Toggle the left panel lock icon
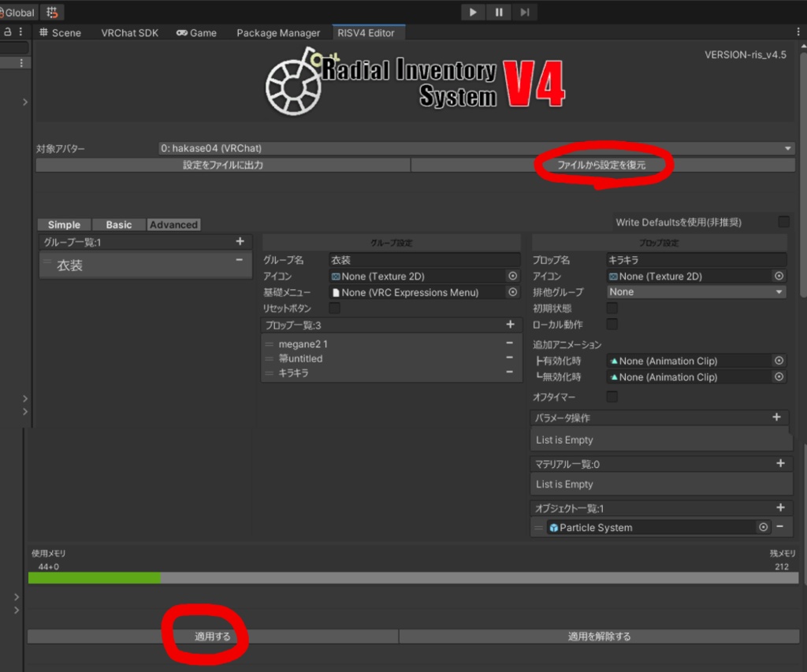 pos(7,32)
